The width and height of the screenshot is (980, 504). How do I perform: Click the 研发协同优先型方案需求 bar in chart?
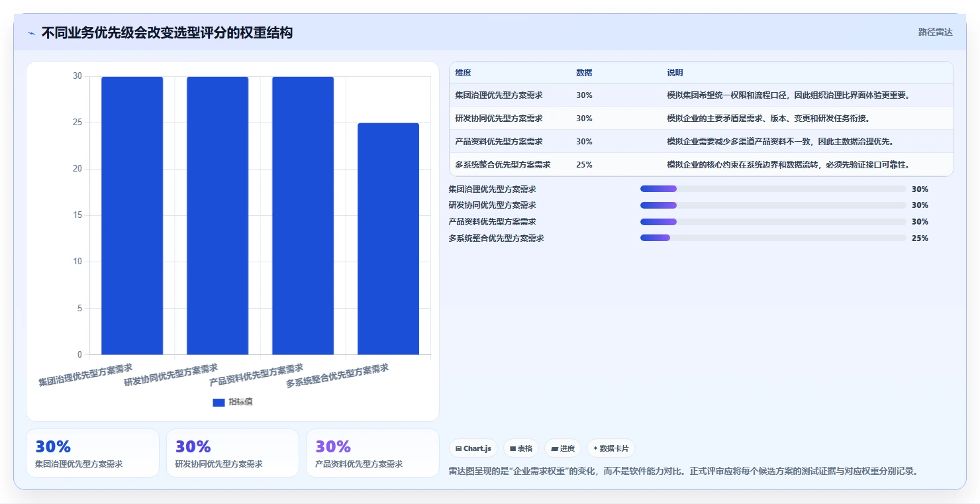(217, 215)
